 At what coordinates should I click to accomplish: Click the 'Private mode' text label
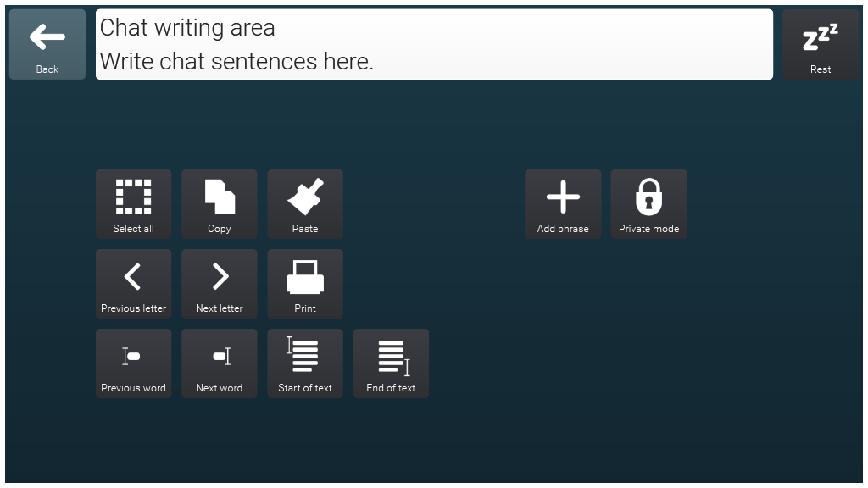click(x=648, y=229)
